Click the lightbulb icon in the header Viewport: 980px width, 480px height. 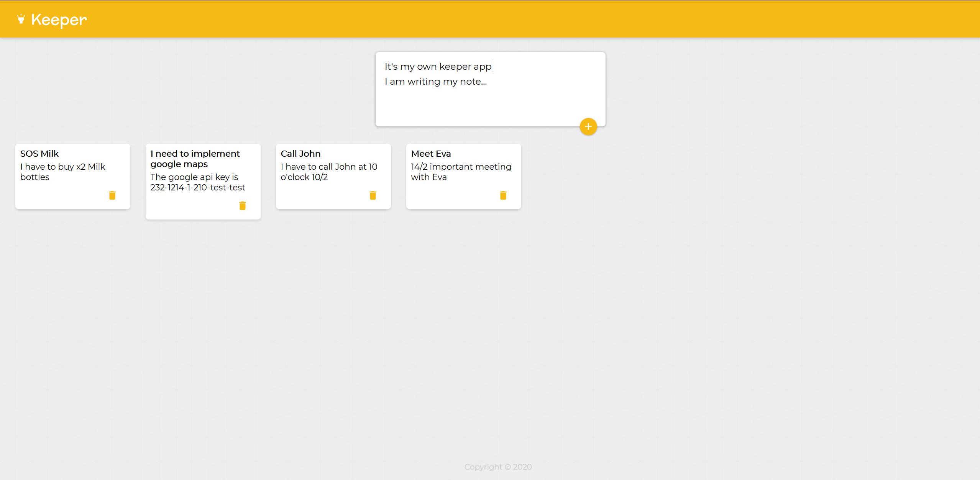21,19
